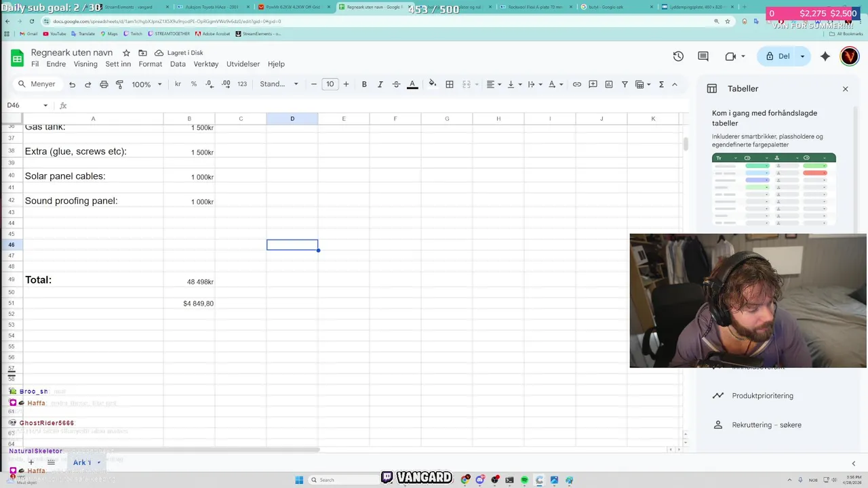Select cell with 48 498kr total
This screenshot has width=868, height=488.
[189, 280]
